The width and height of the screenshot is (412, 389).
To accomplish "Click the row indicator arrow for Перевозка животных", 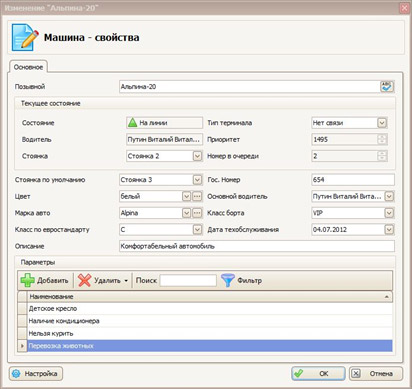I will pos(22,346).
